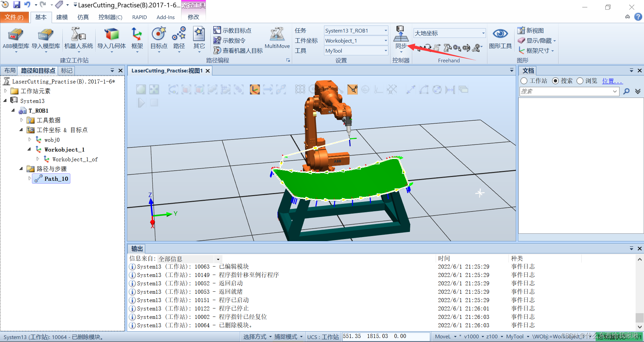Select the 工作站 radio button
This screenshot has width=644, height=342.
tap(524, 81)
